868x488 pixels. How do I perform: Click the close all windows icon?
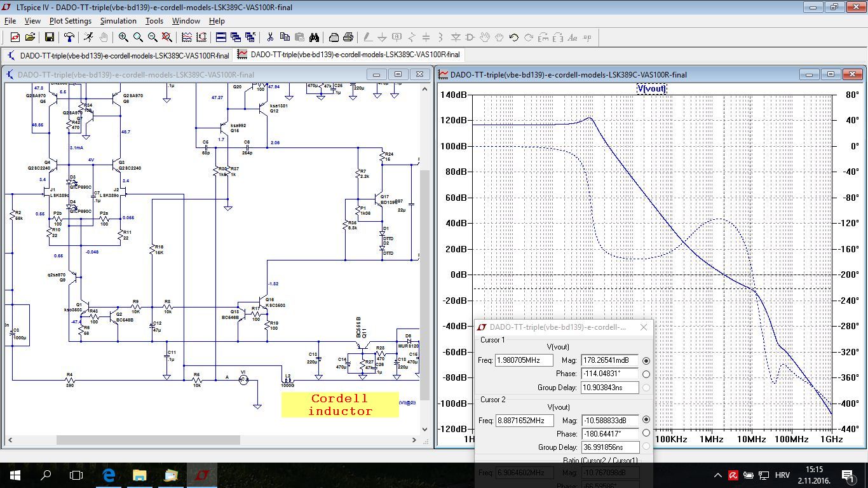coord(250,37)
